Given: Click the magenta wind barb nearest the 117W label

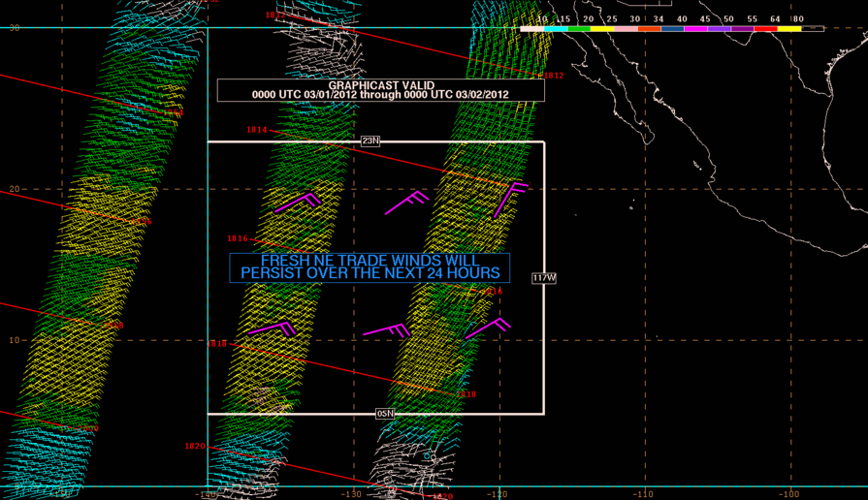Looking at the screenshot, I should point(488,328).
